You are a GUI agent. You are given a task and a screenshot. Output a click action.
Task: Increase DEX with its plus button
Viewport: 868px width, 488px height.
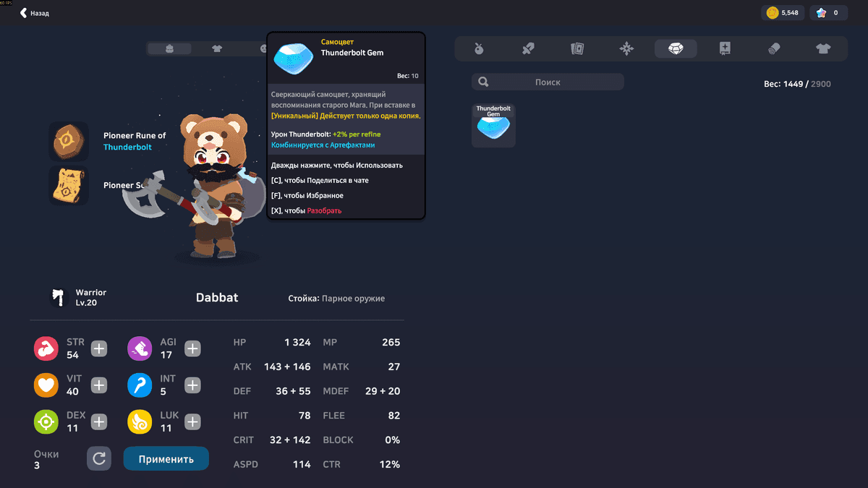[x=99, y=421]
